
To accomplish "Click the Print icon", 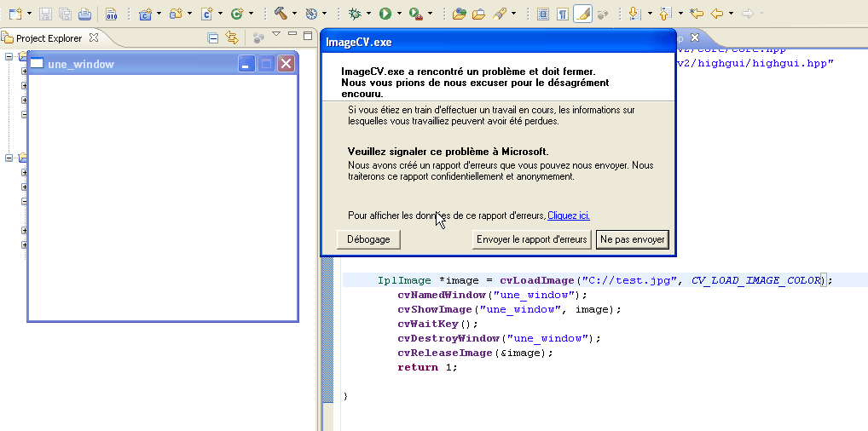I will coord(84,14).
